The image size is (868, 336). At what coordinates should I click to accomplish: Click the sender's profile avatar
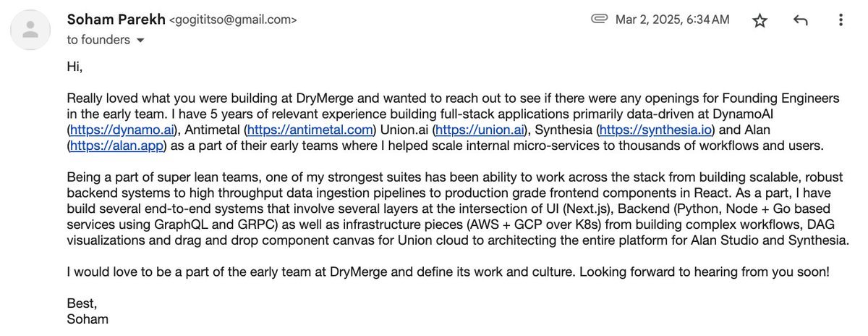(30, 30)
